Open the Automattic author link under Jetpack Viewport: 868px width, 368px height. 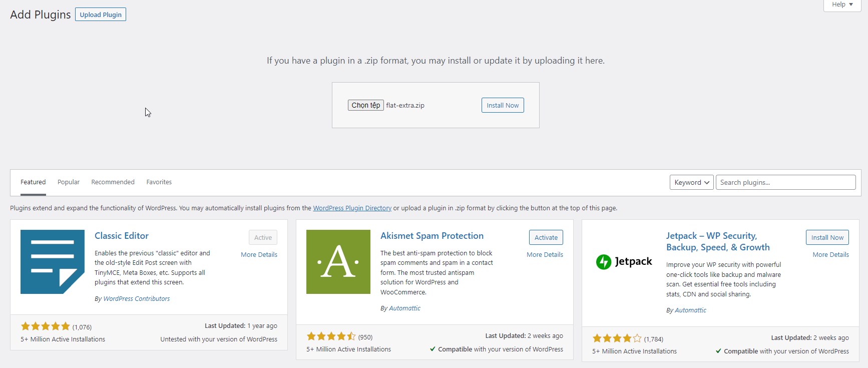coord(690,310)
